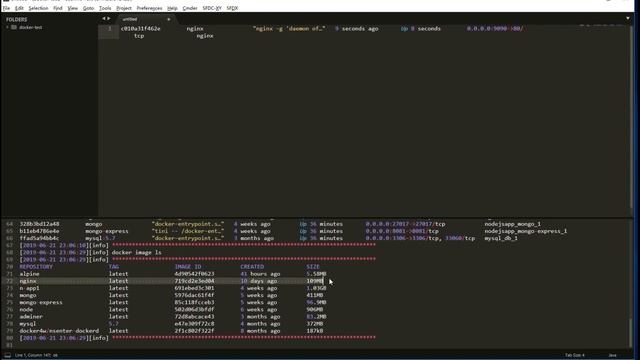Click the n-app1 repository name

coord(29,288)
